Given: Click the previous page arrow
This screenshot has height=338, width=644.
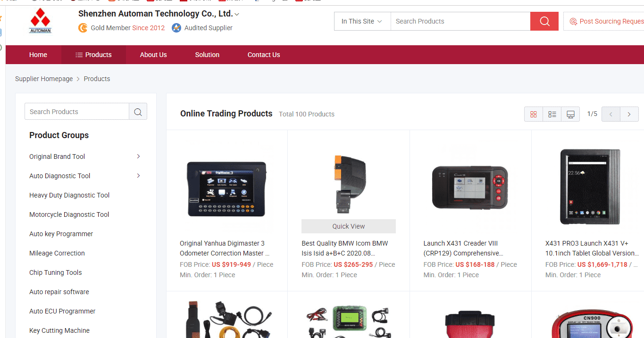Looking at the screenshot, I should pyautogui.click(x=611, y=114).
